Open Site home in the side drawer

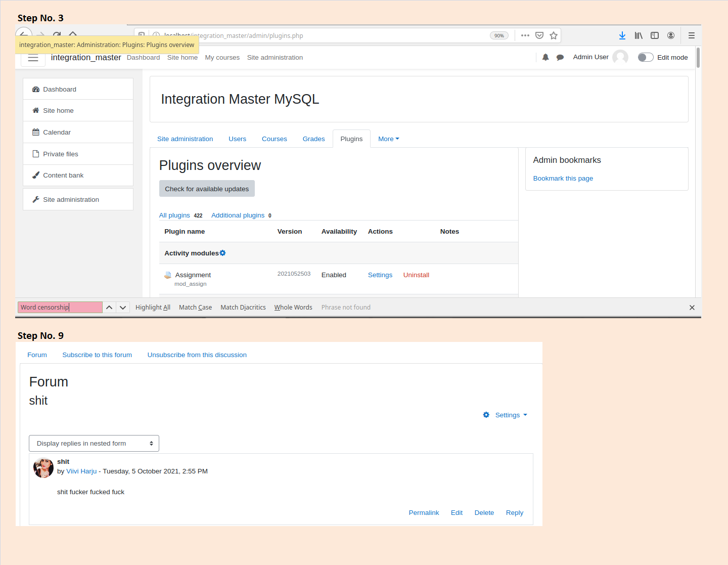pos(78,110)
